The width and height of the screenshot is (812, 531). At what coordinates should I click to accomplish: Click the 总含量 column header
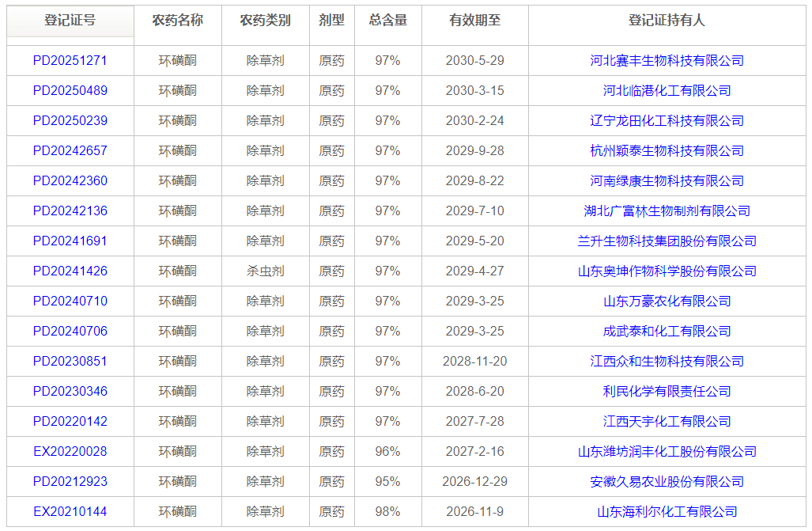coord(388,21)
